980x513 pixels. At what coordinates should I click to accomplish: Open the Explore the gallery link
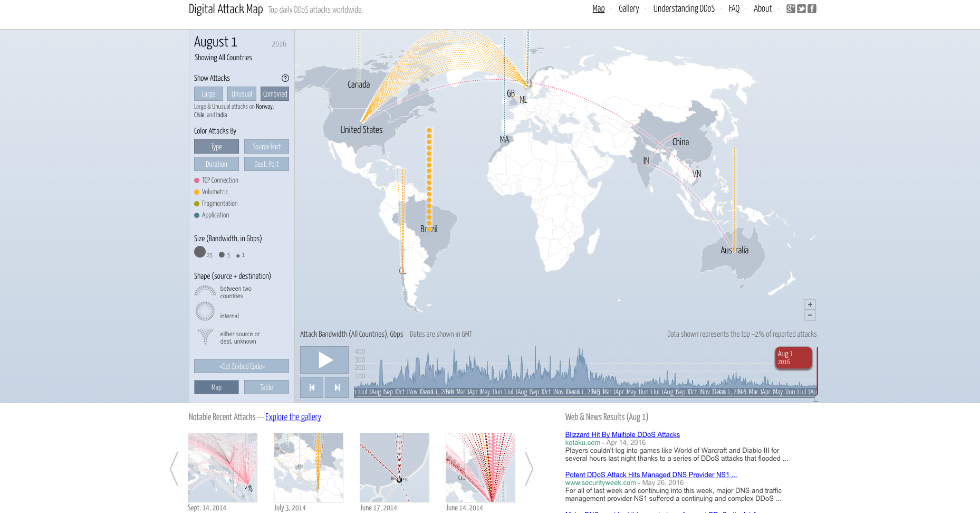293,417
